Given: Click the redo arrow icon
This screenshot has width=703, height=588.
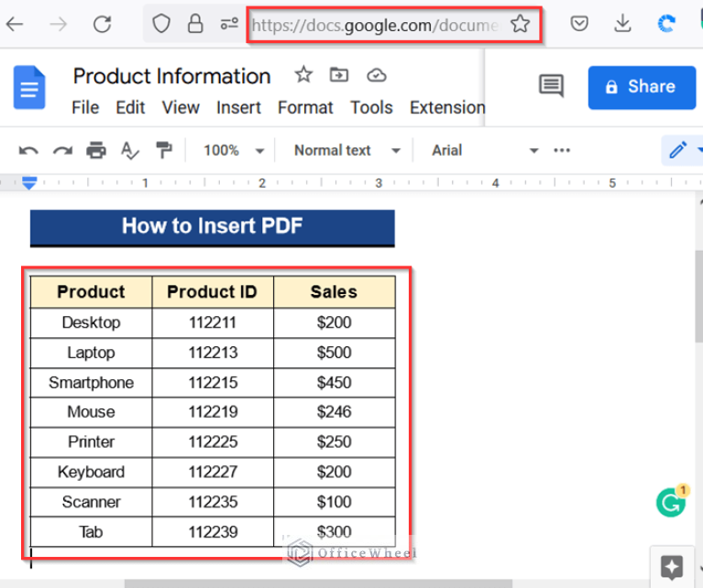Looking at the screenshot, I should (x=62, y=150).
